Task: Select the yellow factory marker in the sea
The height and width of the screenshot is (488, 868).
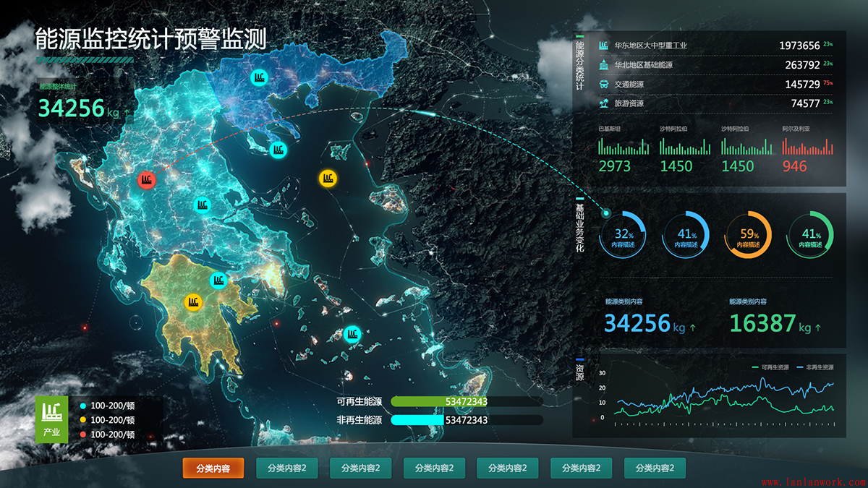Action: pyautogui.click(x=328, y=177)
